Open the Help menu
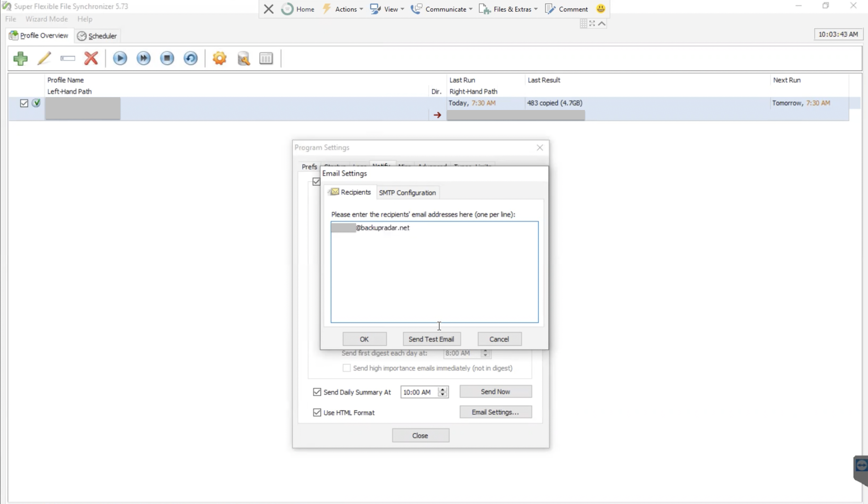 coord(85,19)
